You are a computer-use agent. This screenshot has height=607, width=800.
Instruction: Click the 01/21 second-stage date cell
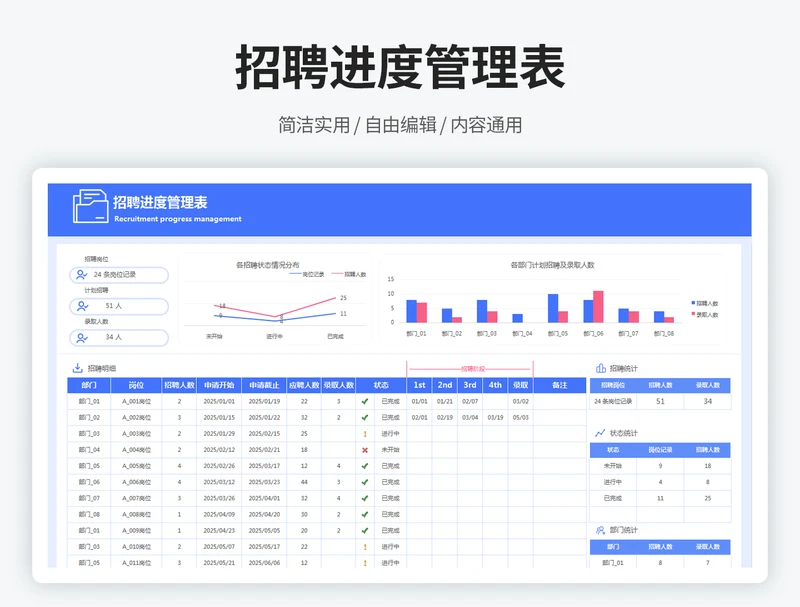coord(445,401)
